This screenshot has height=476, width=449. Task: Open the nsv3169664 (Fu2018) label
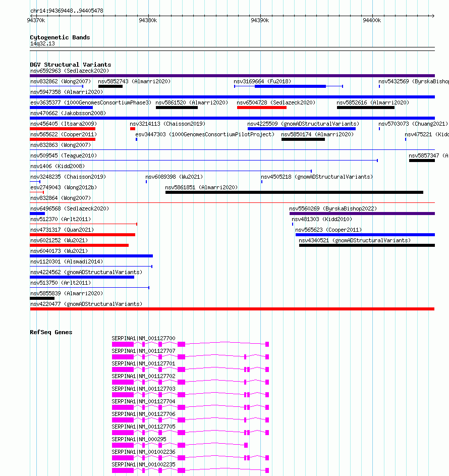click(x=262, y=81)
